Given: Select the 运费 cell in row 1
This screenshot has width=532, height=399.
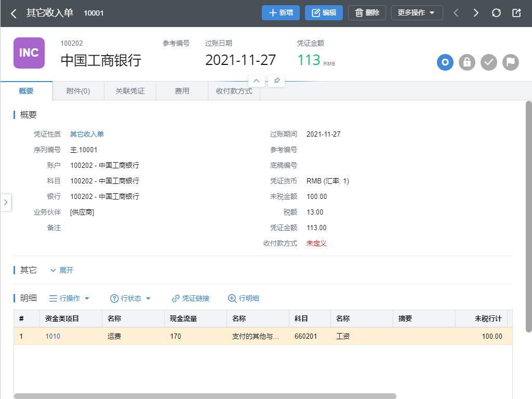Looking at the screenshot, I should pyautogui.click(x=134, y=336).
